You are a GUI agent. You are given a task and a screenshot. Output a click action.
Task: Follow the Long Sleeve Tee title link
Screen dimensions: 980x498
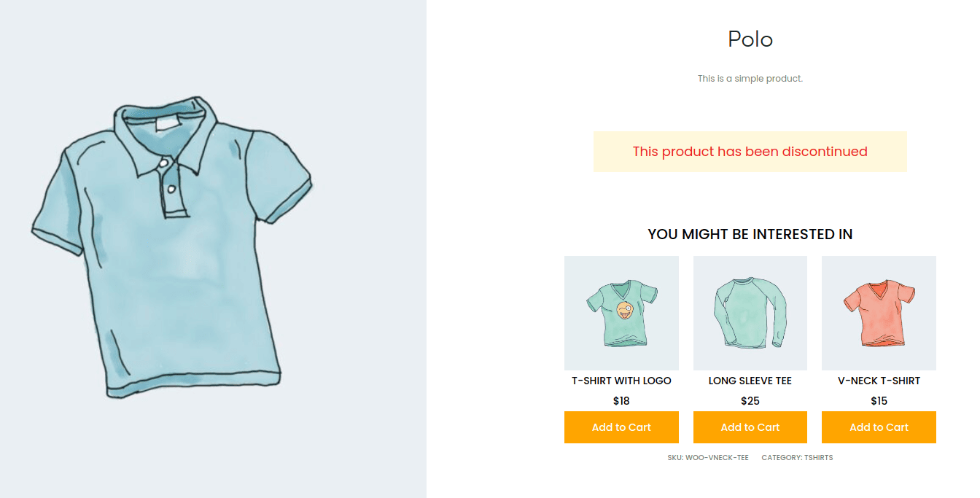pos(750,381)
